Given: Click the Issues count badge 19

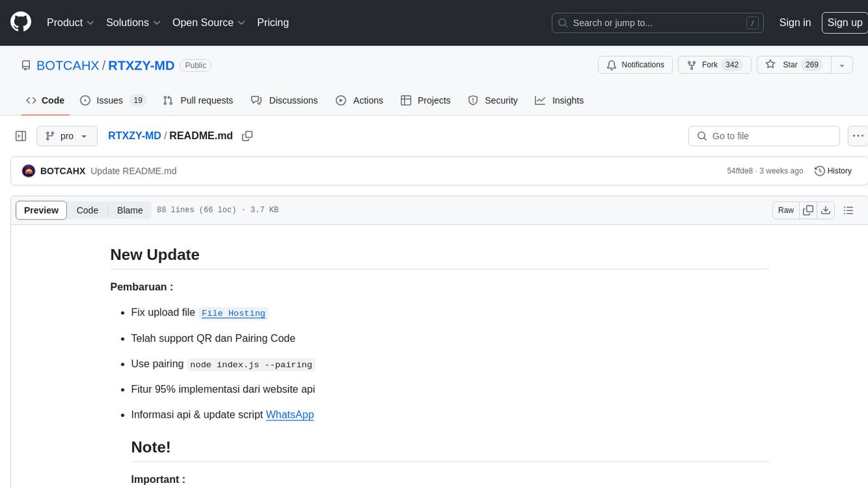Looking at the screenshot, I should pos(137,100).
